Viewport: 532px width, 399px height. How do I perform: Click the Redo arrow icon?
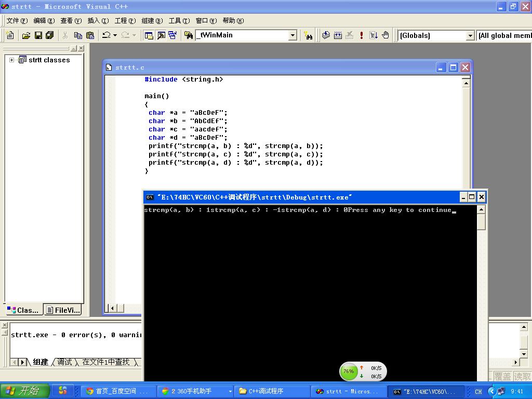pos(125,35)
